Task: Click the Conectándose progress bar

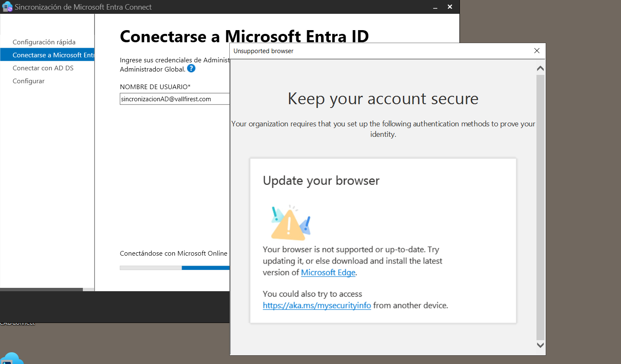Action: point(174,268)
